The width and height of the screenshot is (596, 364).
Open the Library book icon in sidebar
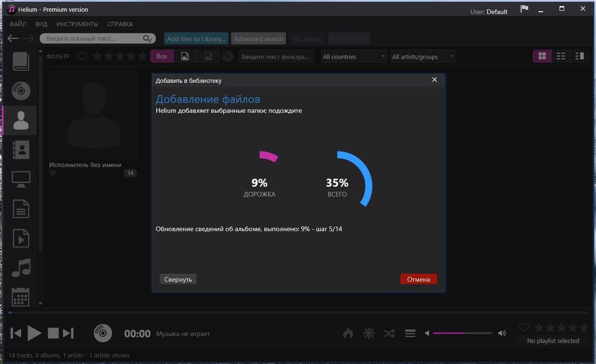pyautogui.click(x=21, y=62)
